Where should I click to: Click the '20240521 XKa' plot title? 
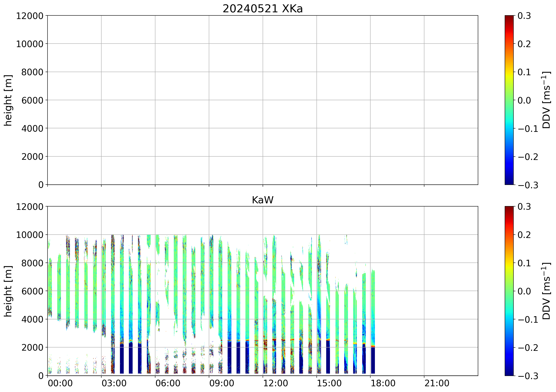point(262,9)
